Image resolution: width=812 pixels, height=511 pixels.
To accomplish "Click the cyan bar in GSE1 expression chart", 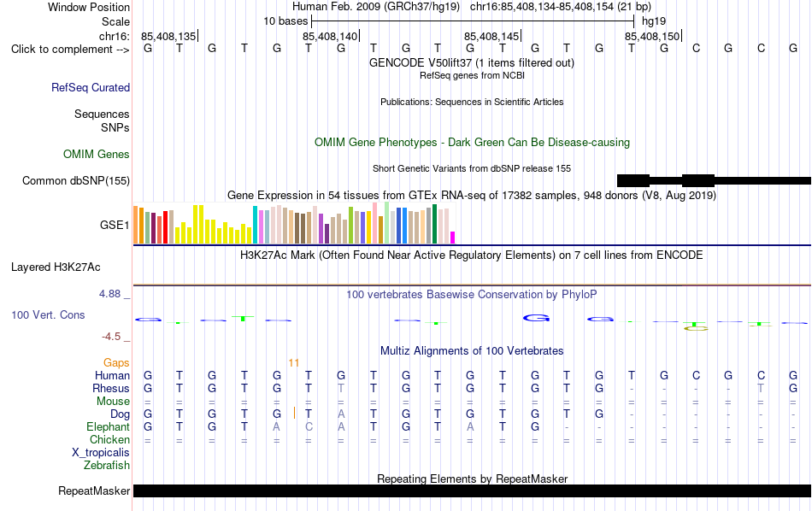I will coord(256,225).
